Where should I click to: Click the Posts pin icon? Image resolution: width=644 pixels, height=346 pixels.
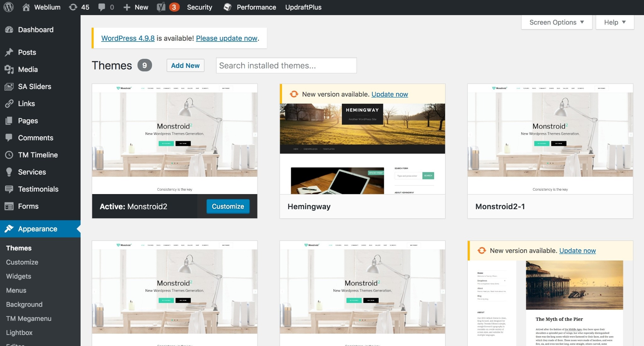coord(9,52)
